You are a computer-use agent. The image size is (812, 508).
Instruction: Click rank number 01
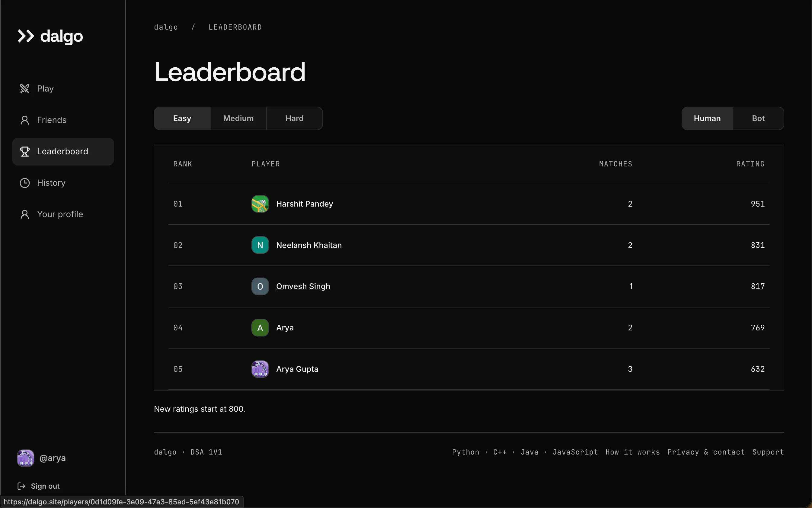pos(178,204)
